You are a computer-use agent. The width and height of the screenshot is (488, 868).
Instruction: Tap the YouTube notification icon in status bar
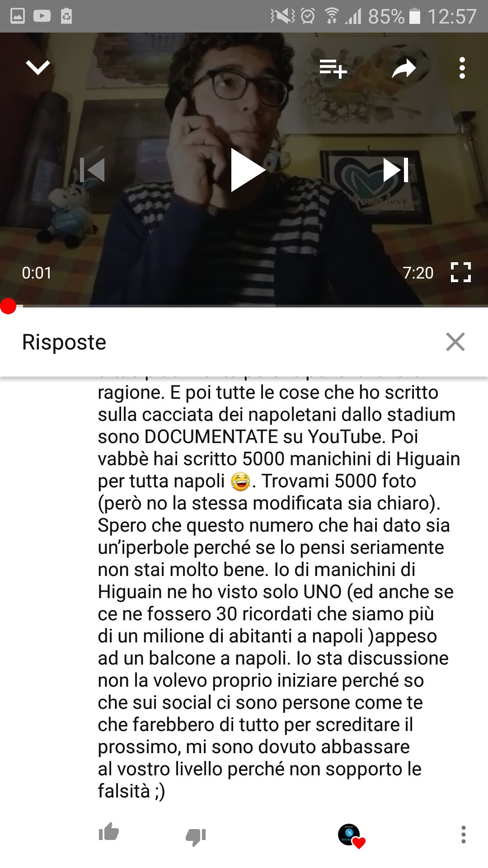pyautogui.click(x=42, y=16)
